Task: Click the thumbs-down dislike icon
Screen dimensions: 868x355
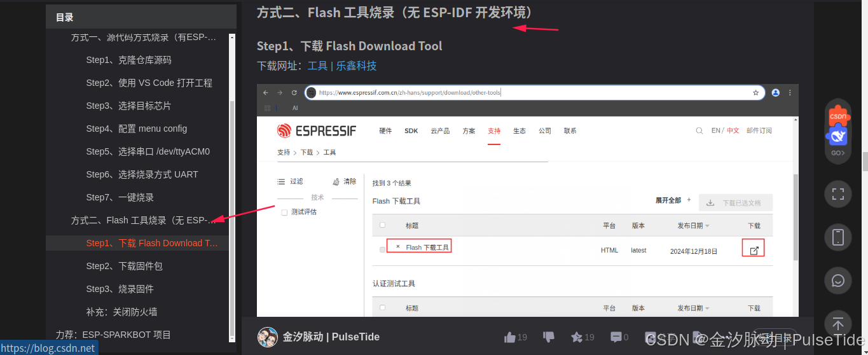Action: (x=548, y=337)
